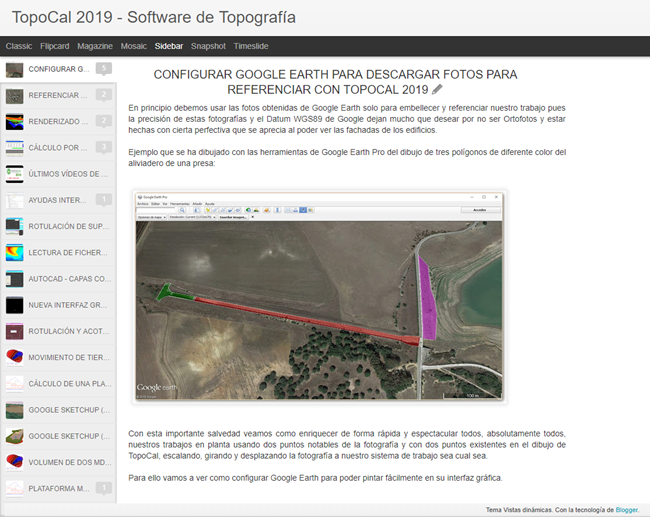Open the Blogger link in footer
This screenshot has width=650, height=518.
tap(626, 510)
